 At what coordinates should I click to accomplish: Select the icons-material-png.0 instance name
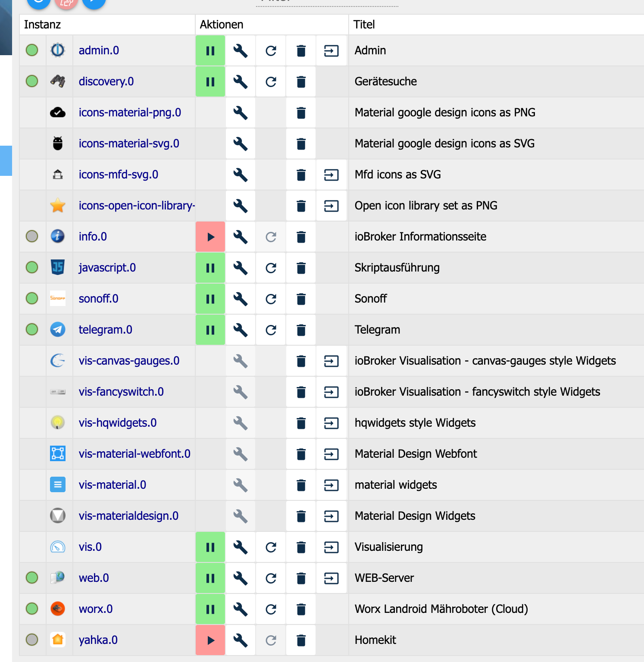[130, 112]
